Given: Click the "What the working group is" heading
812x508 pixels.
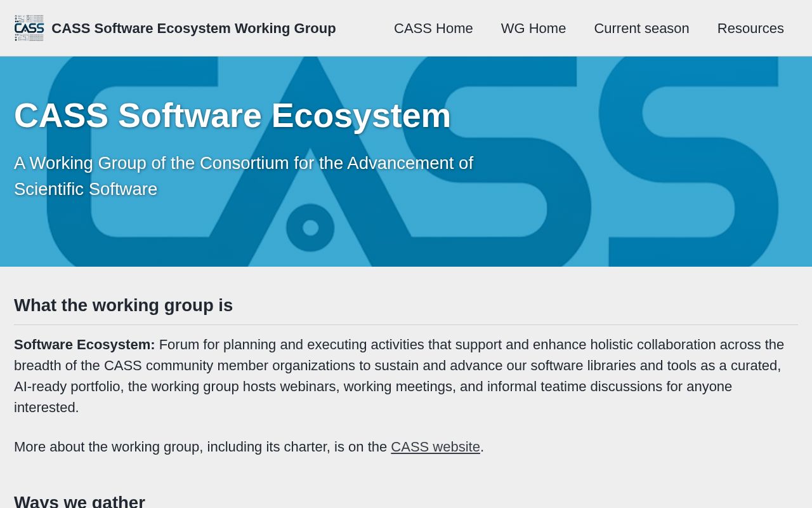Looking at the screenshot, I should point(123,305).
